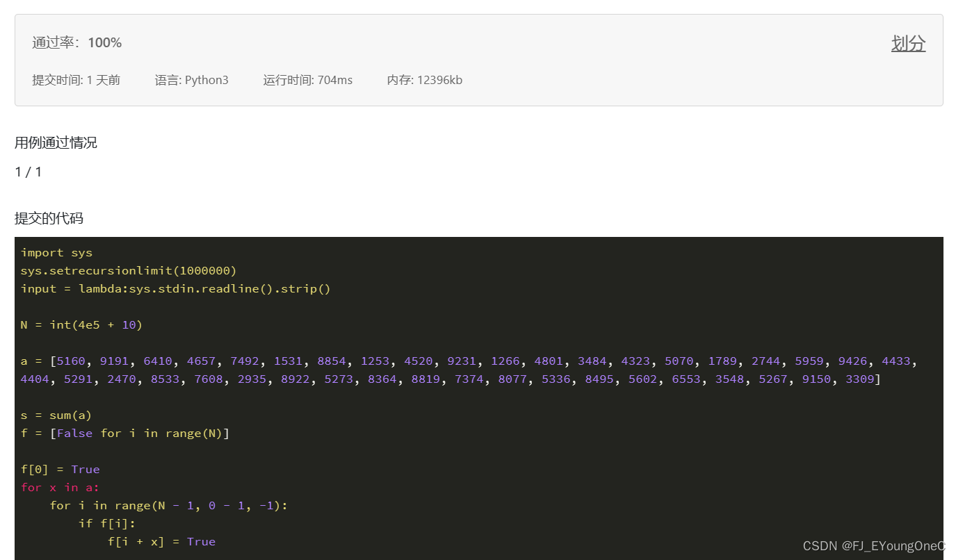Click the f[i + x] = True line
The width and height of the screenshot is (956, 560).
[161, 542]
